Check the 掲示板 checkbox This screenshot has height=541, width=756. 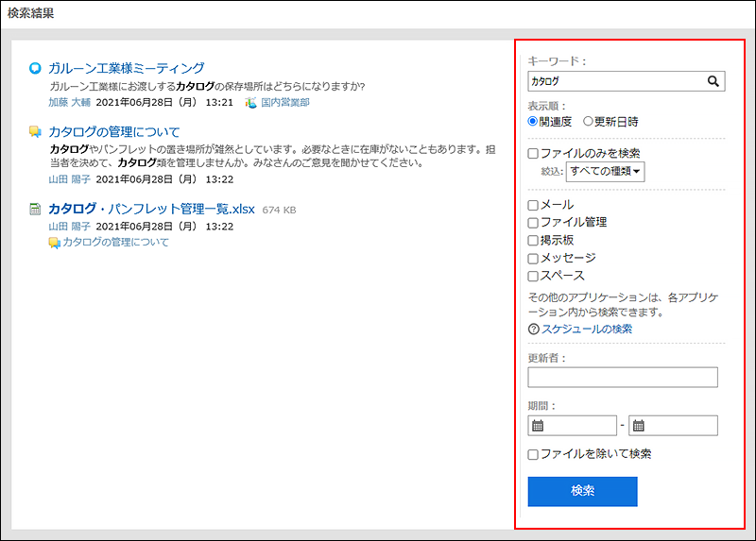[x=533, y=241]
